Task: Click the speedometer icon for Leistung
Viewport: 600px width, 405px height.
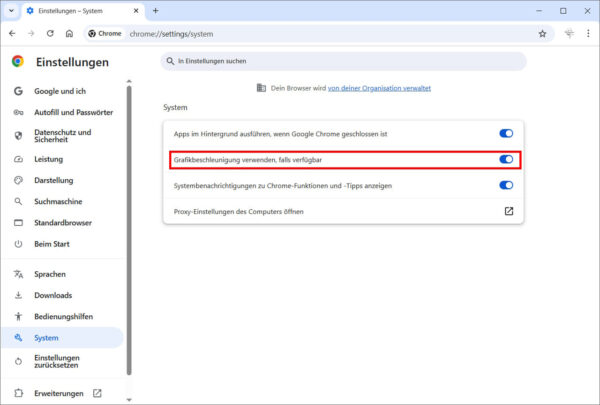Action: coord(18,159)
